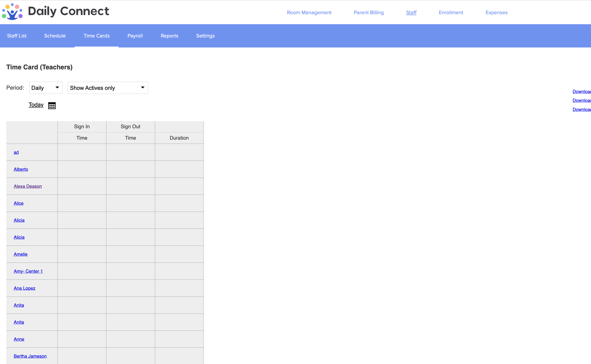This screenshot has width=591, height=364.
Task: Open the calendar date picker icon
Action: (52, 105)
